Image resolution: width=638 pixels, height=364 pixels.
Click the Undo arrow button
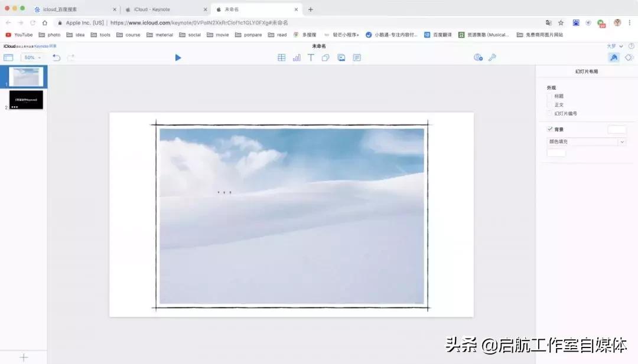tap(57, 57)
